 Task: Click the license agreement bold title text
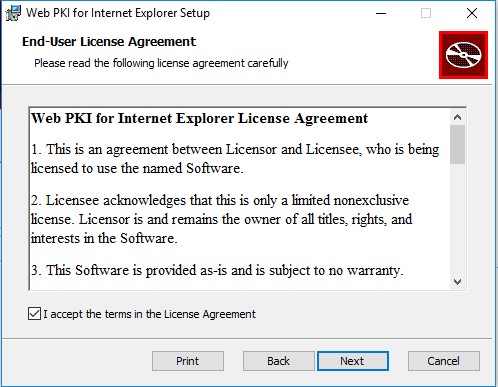click(199, 118)
